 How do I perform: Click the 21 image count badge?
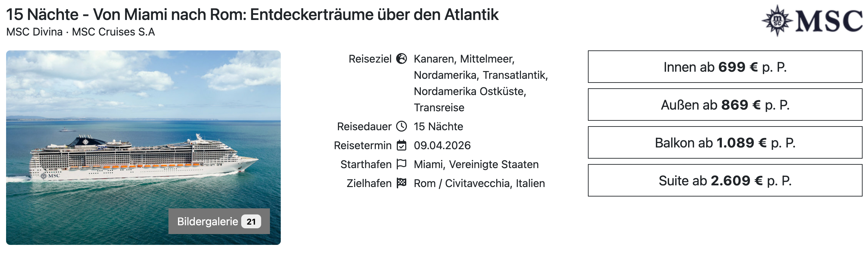click(251, 222)
